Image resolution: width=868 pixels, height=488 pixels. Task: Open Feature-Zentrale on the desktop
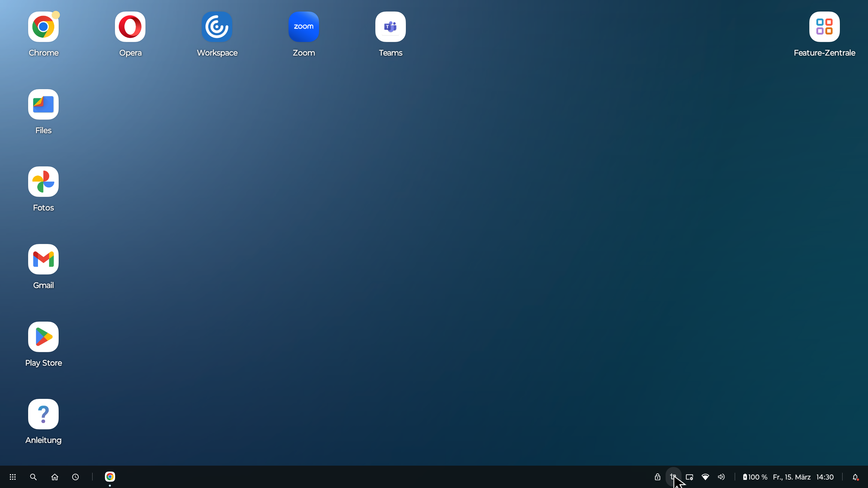(x=824, y=27)
